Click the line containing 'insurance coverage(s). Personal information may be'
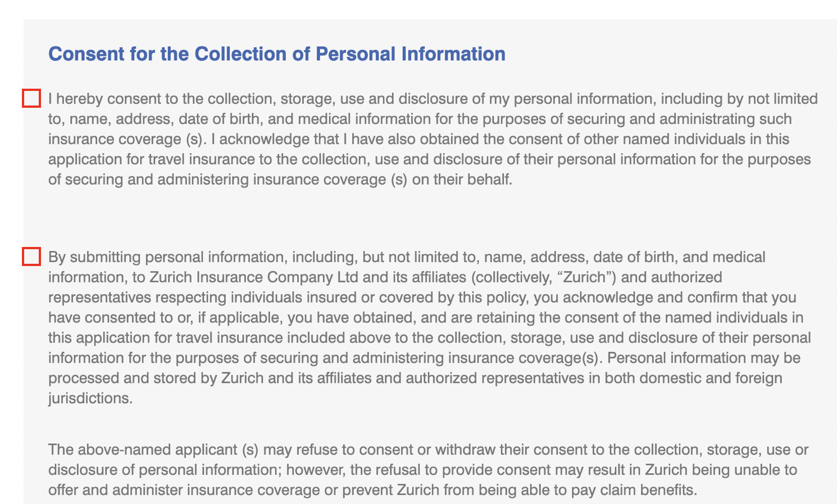 tap(424, 358)
